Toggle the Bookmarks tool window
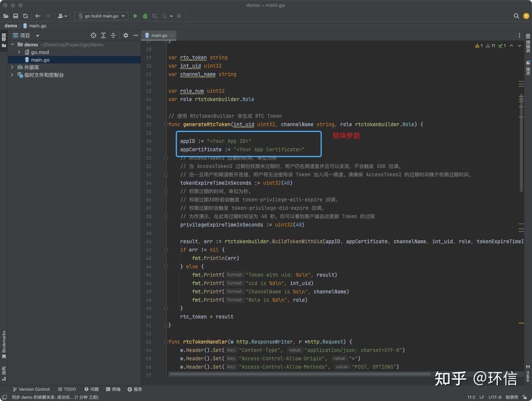532x401 pixels. tap(4, 345)
